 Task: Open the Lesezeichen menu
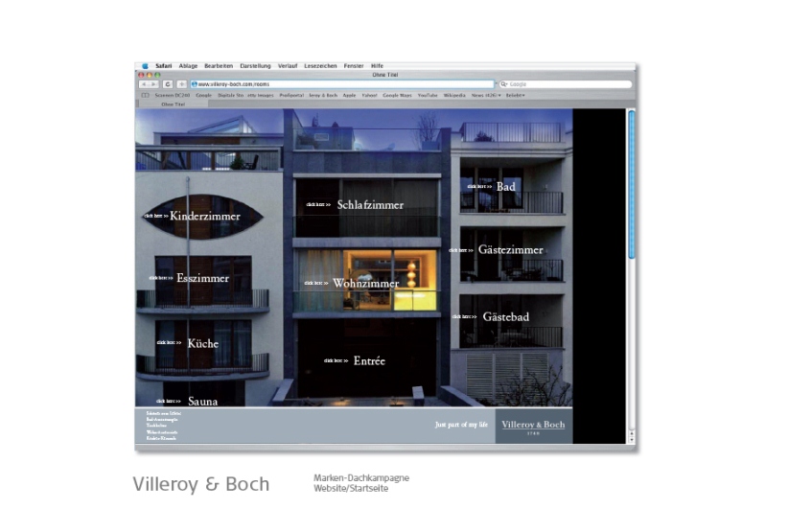coord(320,65)
